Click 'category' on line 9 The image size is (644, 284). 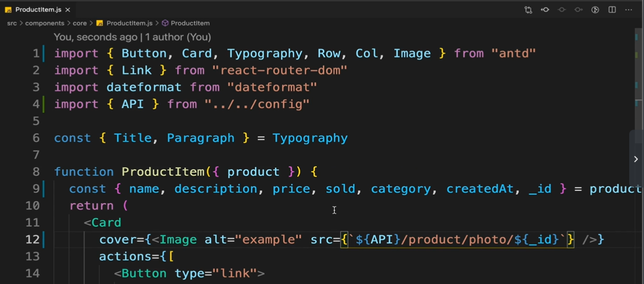tap(401, 189)
